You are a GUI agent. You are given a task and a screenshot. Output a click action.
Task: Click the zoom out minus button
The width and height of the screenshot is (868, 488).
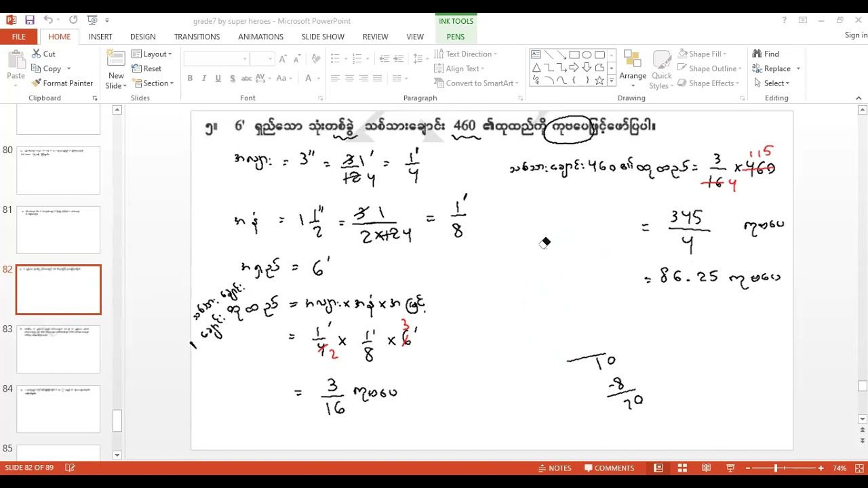(748, 468)
